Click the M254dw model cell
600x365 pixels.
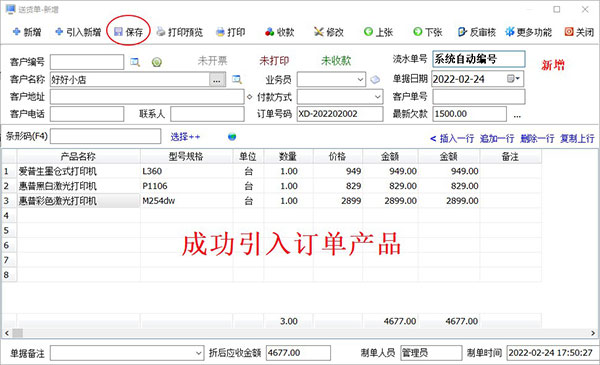point(186,201)
